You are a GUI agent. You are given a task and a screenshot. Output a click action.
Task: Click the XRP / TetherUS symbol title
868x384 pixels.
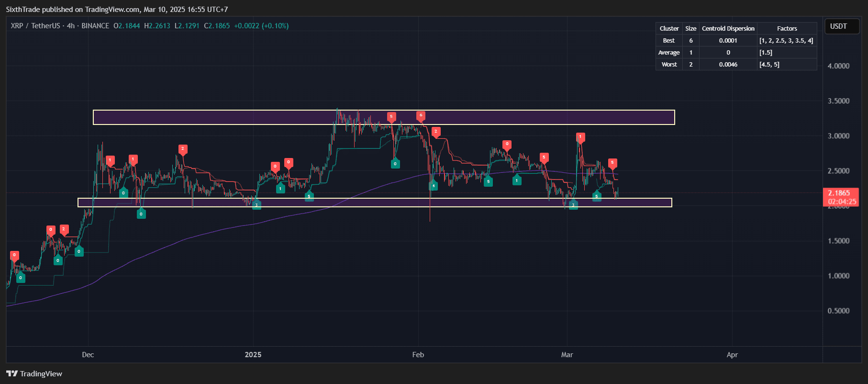coord(35,26)
